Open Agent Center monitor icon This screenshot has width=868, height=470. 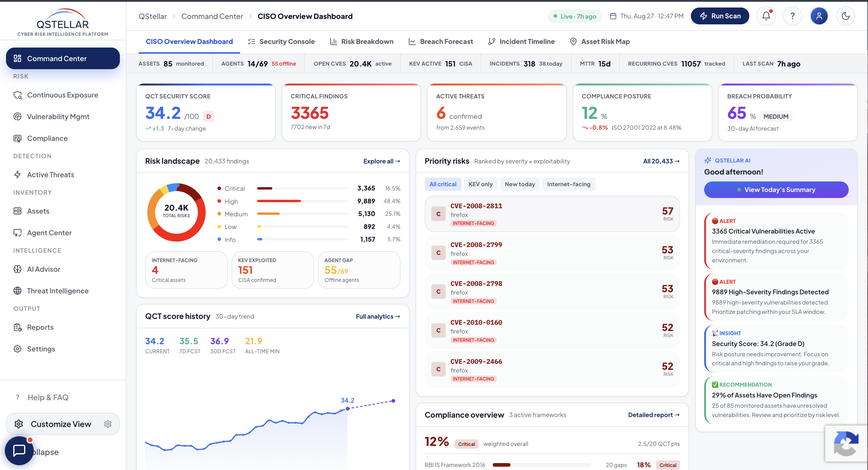pos(17,233)
